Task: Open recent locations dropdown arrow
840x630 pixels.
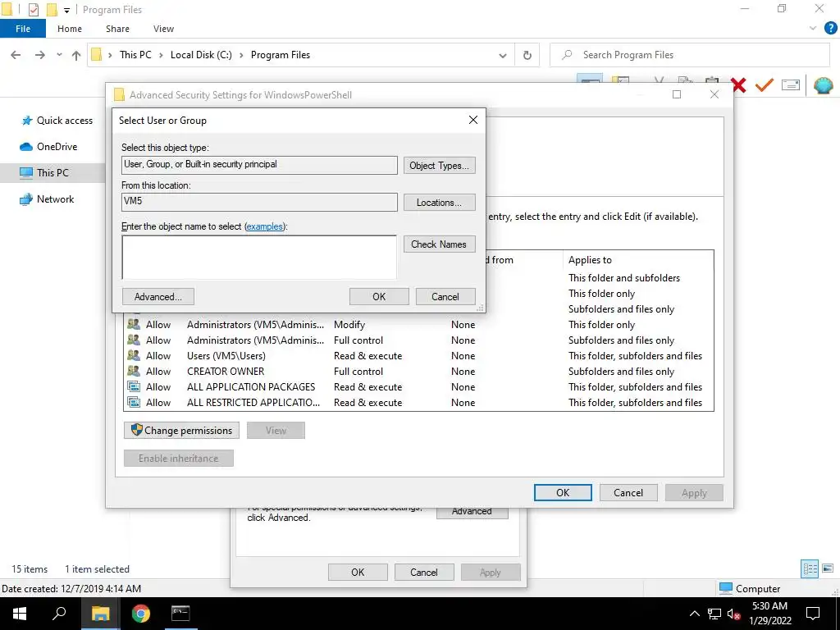Action: click(x=59, y=55)
